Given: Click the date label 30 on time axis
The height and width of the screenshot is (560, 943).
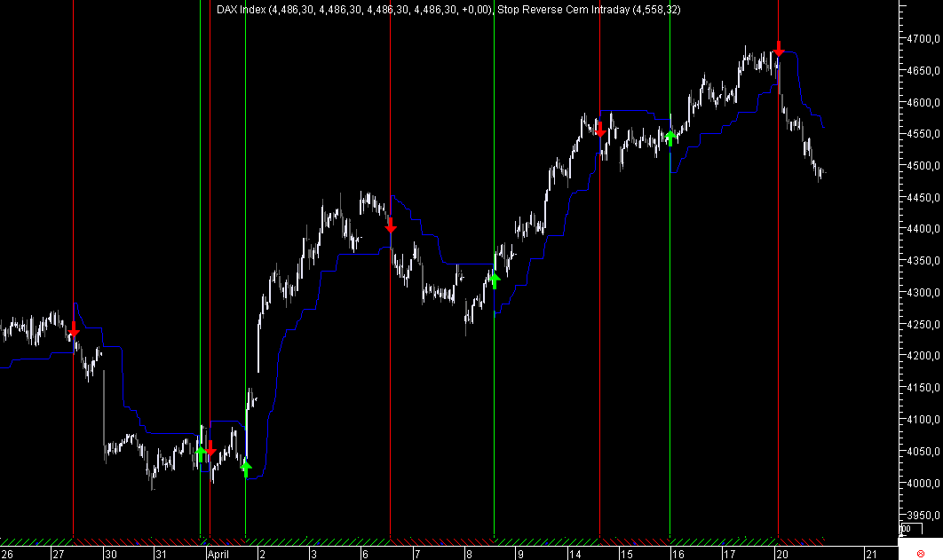Looking at the screenshot, I should coord(111,554).
